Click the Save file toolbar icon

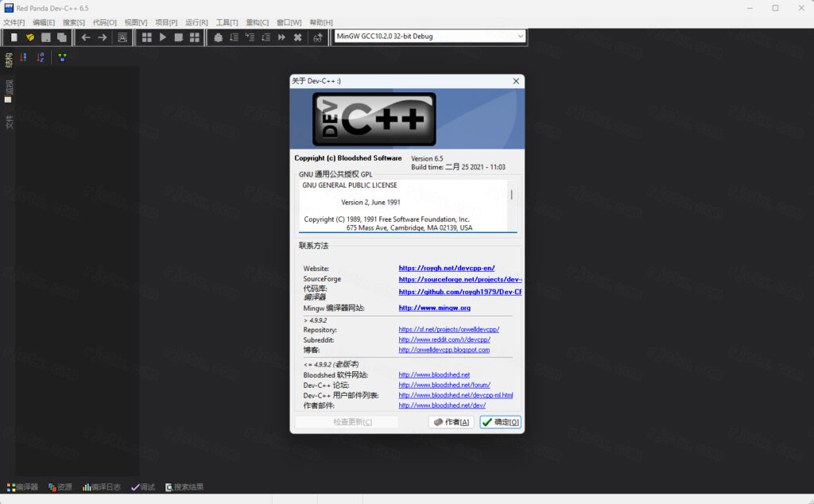coord(45,37)
